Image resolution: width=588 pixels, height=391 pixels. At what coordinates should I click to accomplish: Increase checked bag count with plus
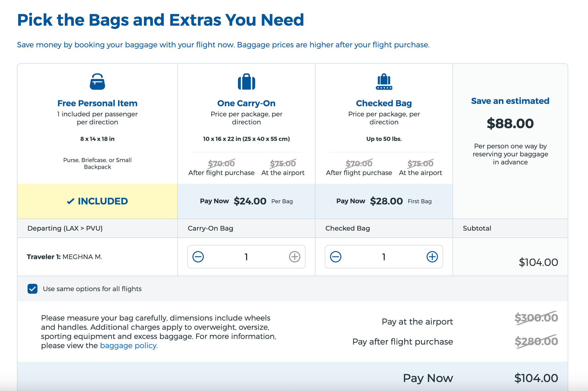[x=432, y=257]
